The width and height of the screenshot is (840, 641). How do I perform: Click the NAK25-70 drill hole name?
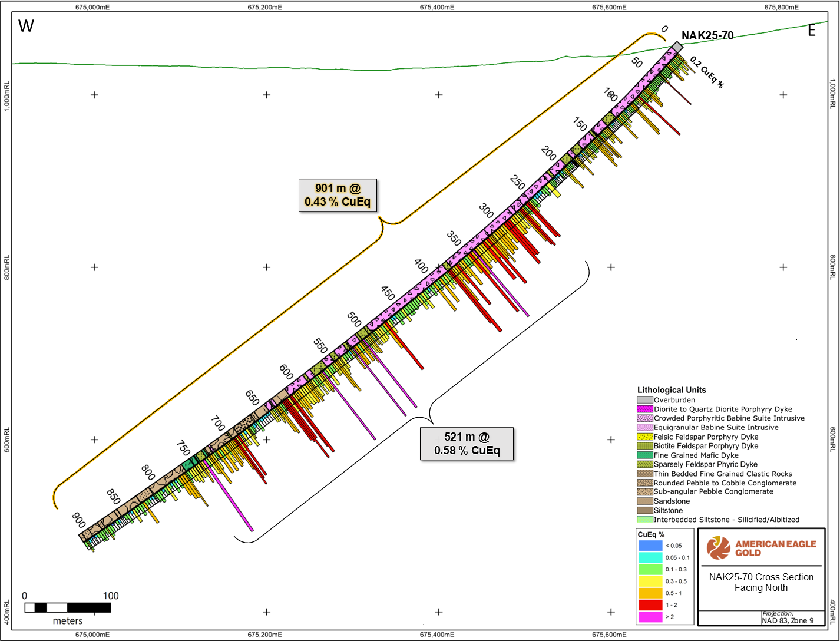tap(707, 36)
